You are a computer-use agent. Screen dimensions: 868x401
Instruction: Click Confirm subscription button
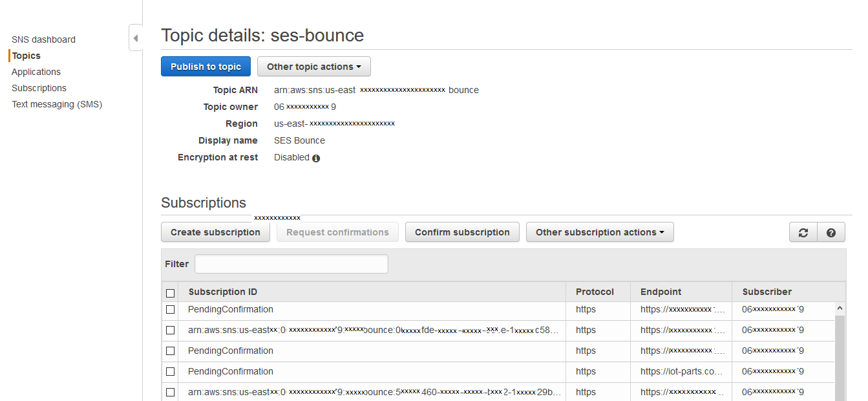(462, 233)
